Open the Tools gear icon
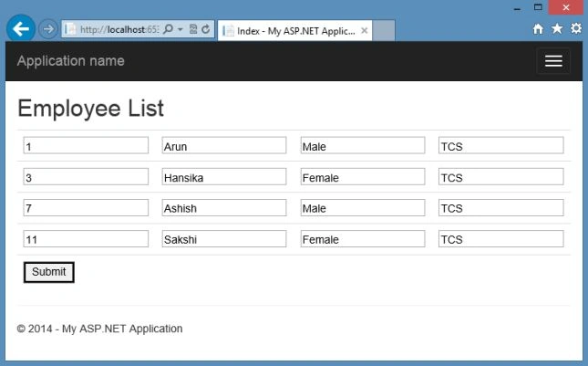 click(575, 28)
